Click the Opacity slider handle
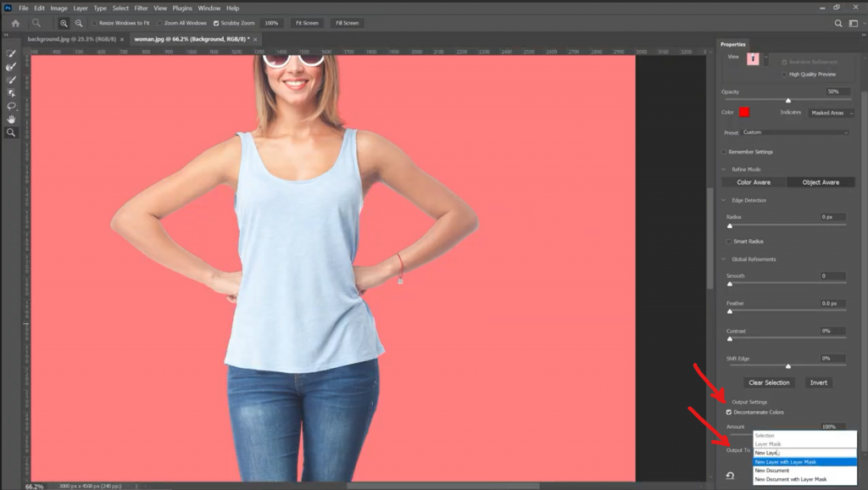Viewport: 868px width, 490px height. tap(788, 101)
